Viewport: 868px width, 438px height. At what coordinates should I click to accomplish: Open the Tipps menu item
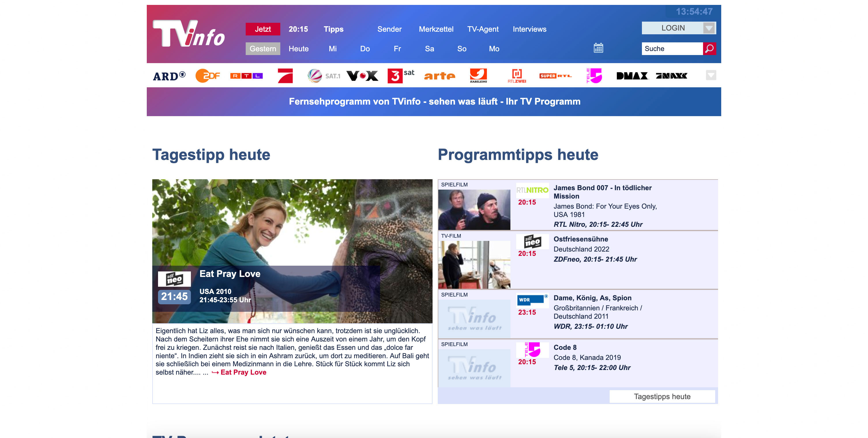pyautogui.click(x=334, y=29)
